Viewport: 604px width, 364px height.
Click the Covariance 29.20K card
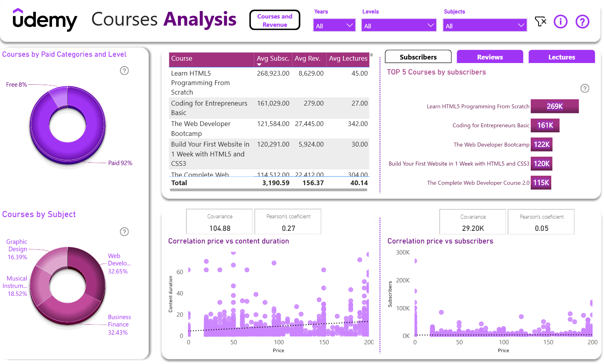(x=473, y=222)
